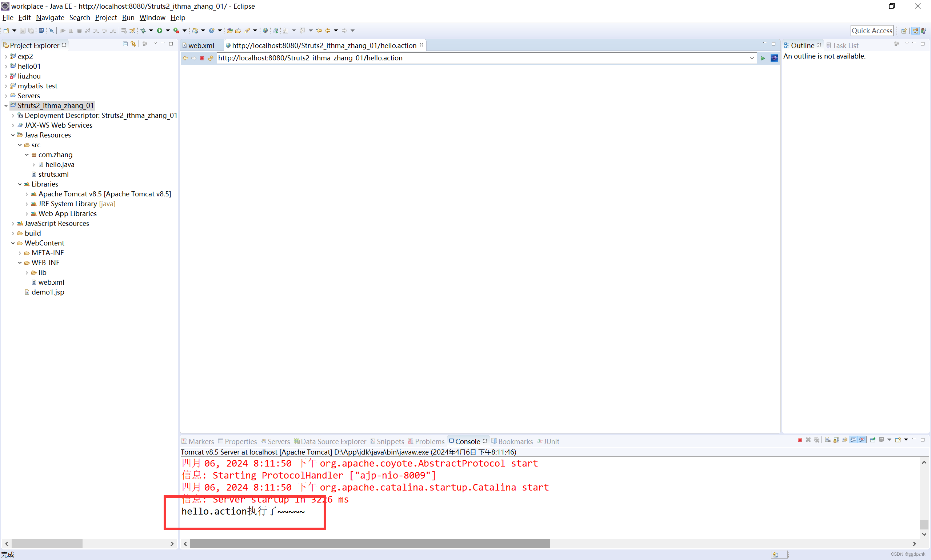Switch to the Problems view tab

click(x=426, y=441)
